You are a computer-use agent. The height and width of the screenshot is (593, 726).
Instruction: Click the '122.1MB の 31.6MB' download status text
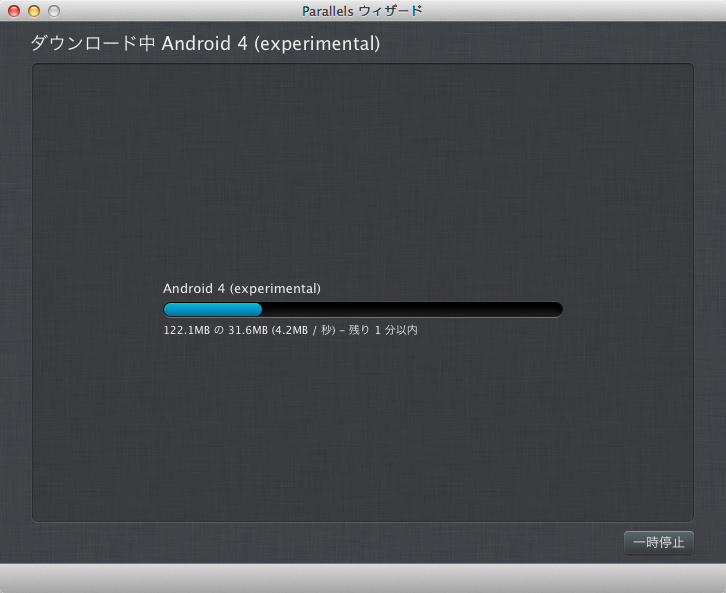tap(290, 330)
